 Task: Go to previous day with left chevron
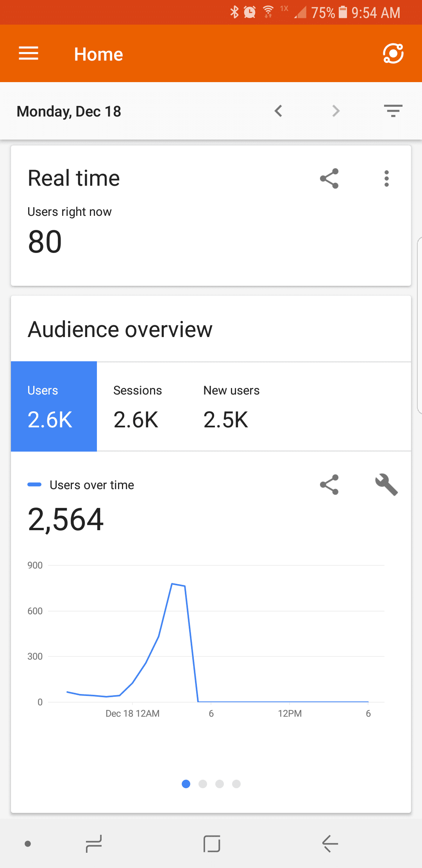point(278,111)
